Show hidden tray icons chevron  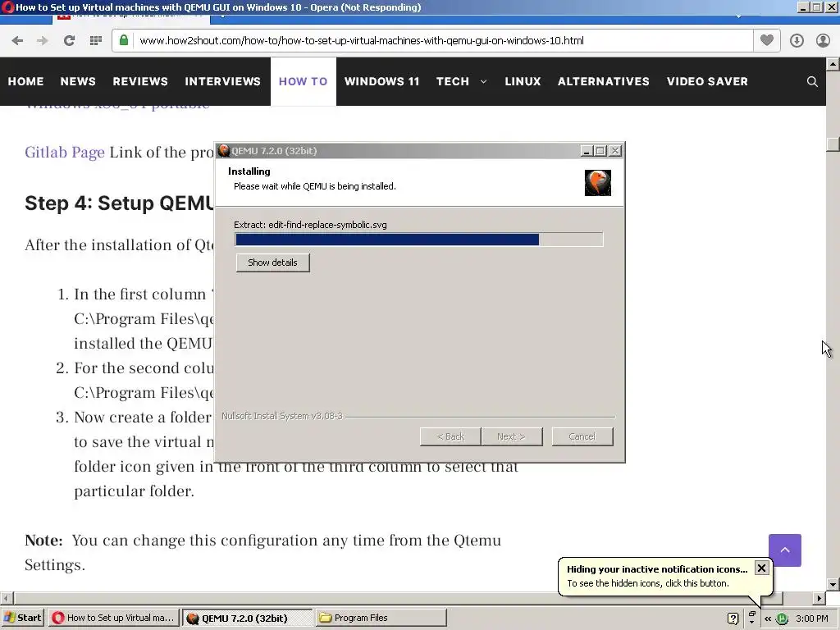click(768, 619)
